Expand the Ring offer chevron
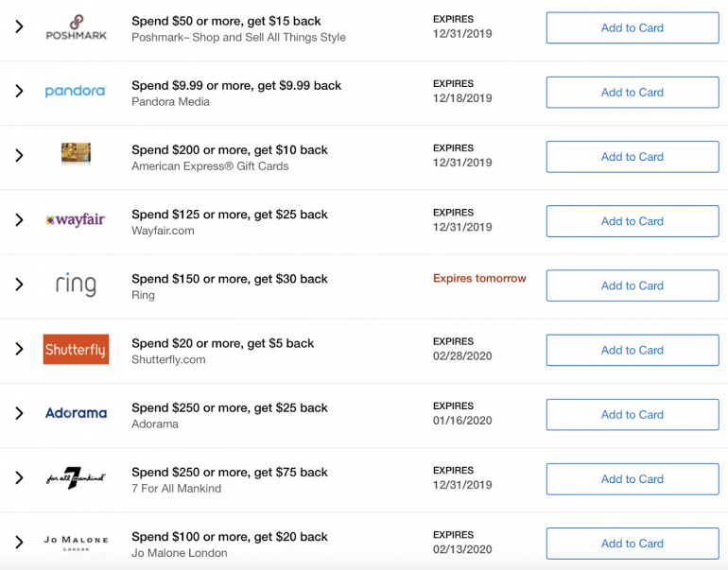Image resolution: width=728 pixels, height=570 pixels. (x=19, y=285)
